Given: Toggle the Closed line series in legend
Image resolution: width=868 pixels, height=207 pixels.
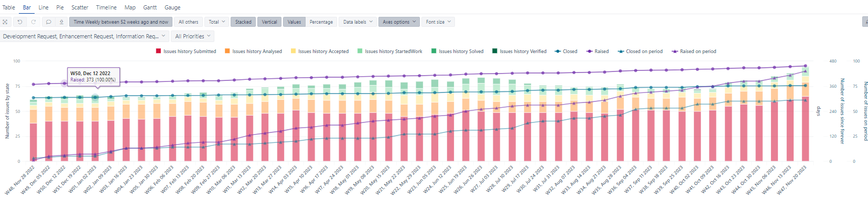Looking at the screenshot, I should [x=566, y=51].
